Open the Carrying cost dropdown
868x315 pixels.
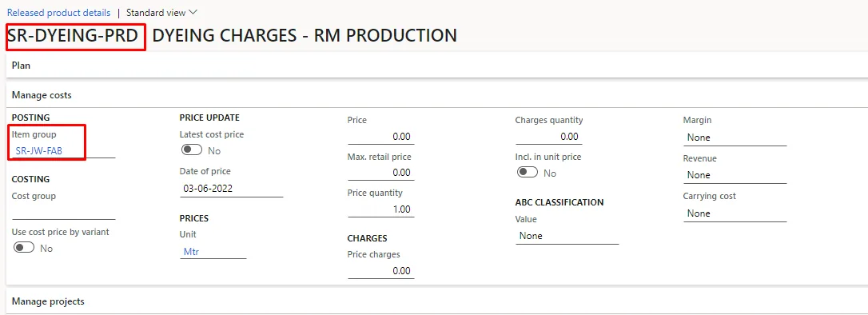(735, 213)
